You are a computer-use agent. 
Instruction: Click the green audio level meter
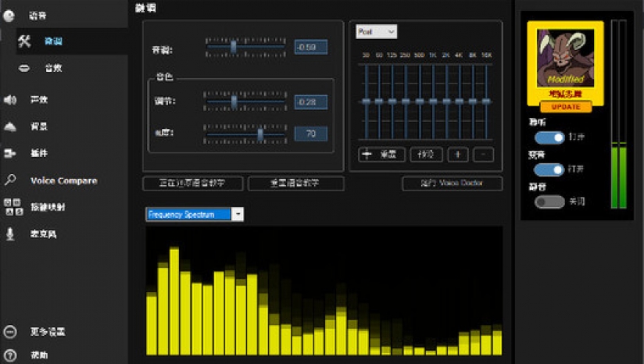pyautogui.click(x=619, y=114)
